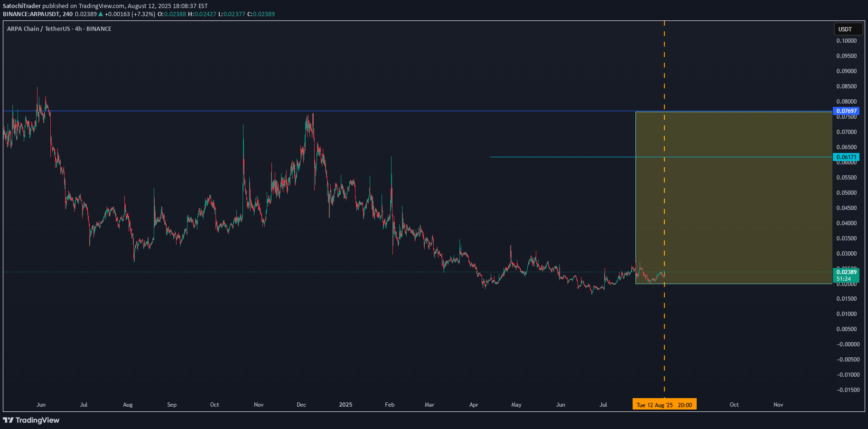
Task: Click the SatochiTrader author name
Action: pos(22,6)
